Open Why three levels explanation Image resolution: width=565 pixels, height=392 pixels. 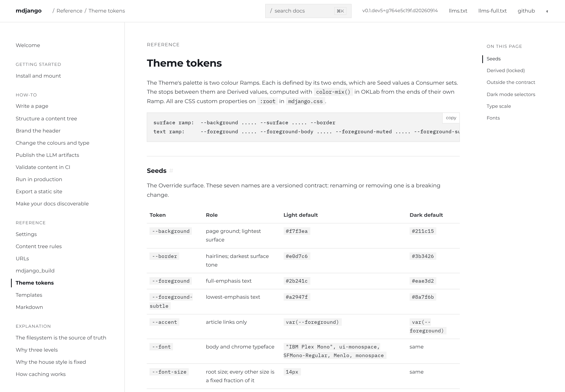[x=37, y=350]
